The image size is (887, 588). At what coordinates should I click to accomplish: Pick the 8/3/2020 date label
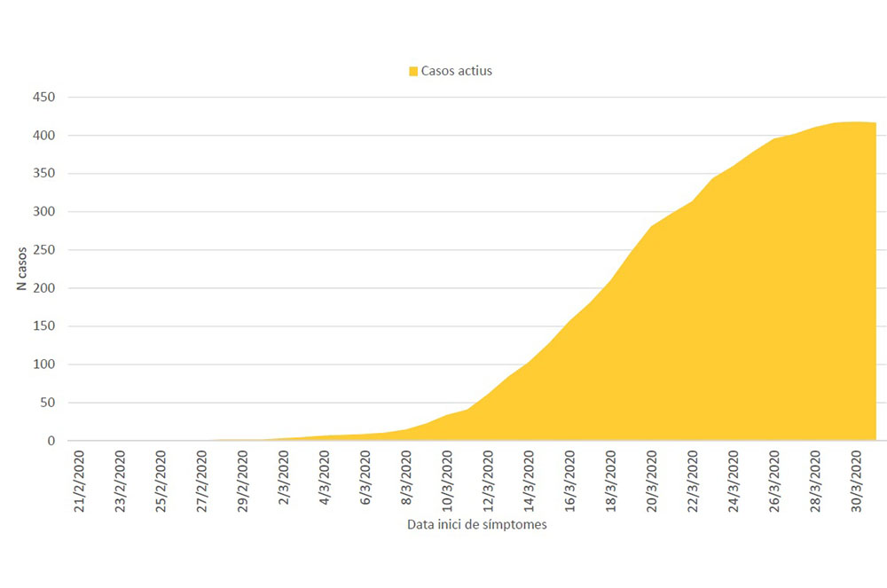(406, 478)
